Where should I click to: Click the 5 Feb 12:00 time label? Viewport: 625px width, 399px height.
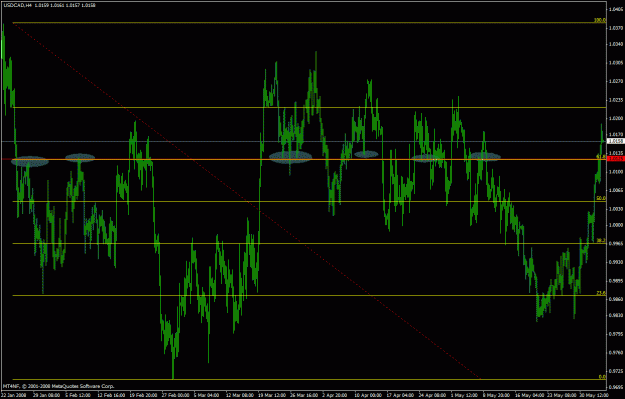pyautogui.click(x=78, y=395)
